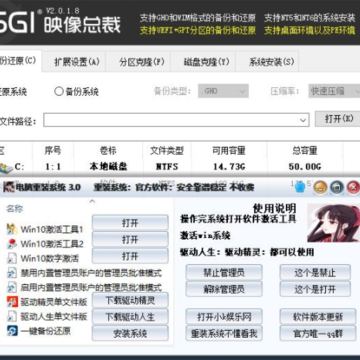Click the 安装系统 button

130,333
